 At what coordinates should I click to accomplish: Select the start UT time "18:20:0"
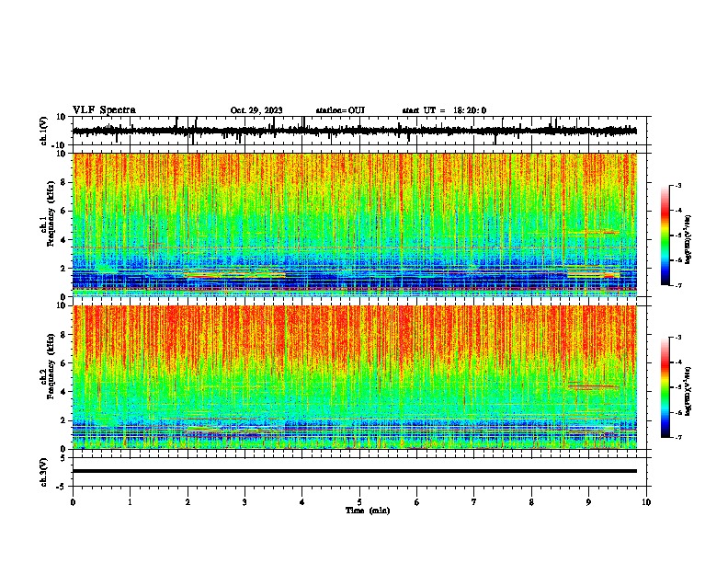point(470,110)
